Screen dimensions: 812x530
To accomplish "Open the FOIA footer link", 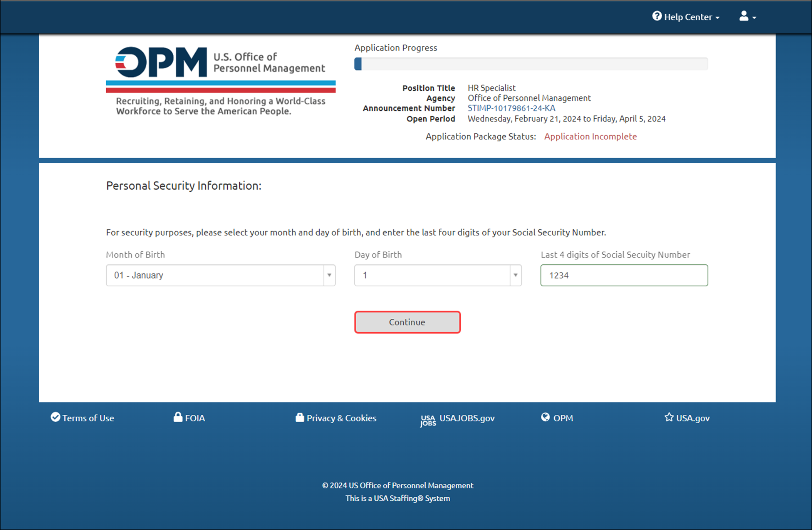I will pos(189,418).
